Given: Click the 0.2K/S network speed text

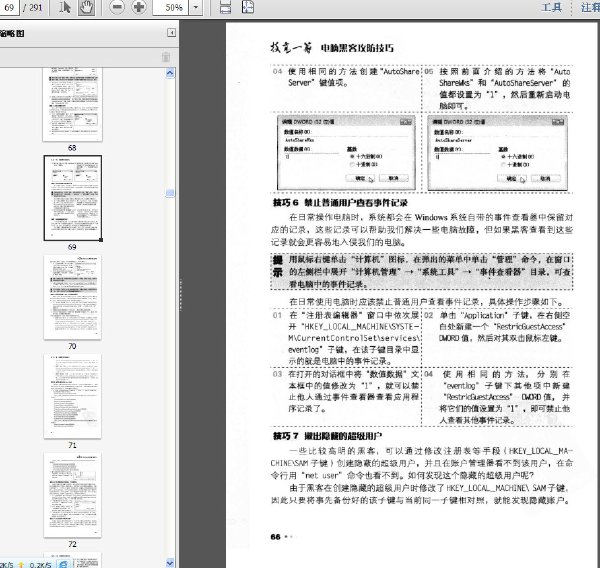Looking at the screenshot, I should [x=40, y=565].
